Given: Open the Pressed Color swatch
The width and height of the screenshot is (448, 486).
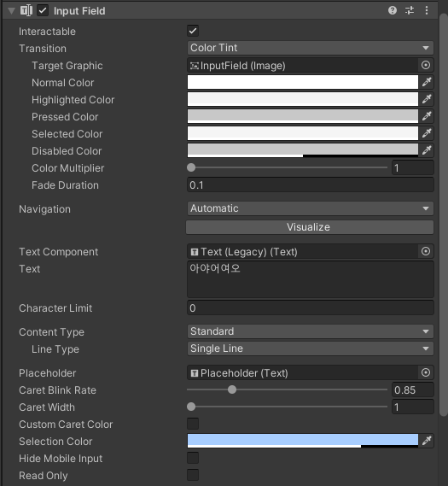Looking at the screenshot, I should point(303,116).
